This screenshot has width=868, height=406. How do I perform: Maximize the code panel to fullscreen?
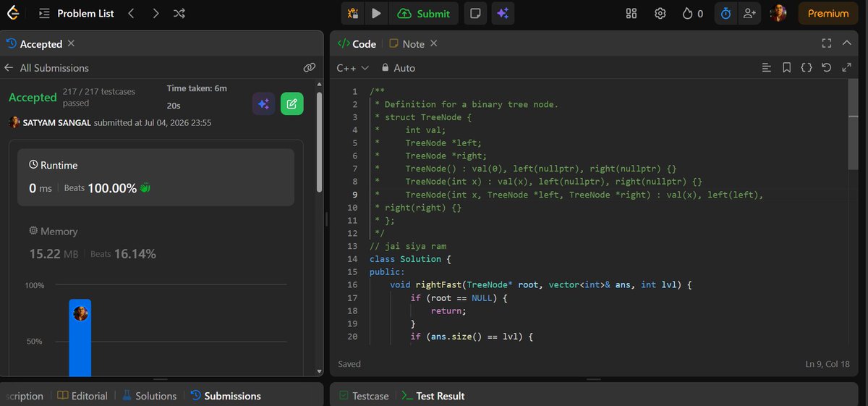(827, 43)
